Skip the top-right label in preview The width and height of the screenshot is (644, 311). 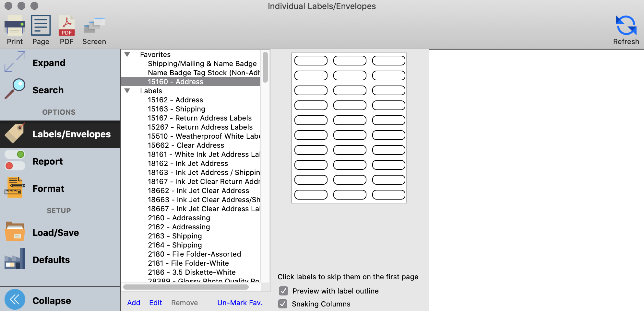389,61
